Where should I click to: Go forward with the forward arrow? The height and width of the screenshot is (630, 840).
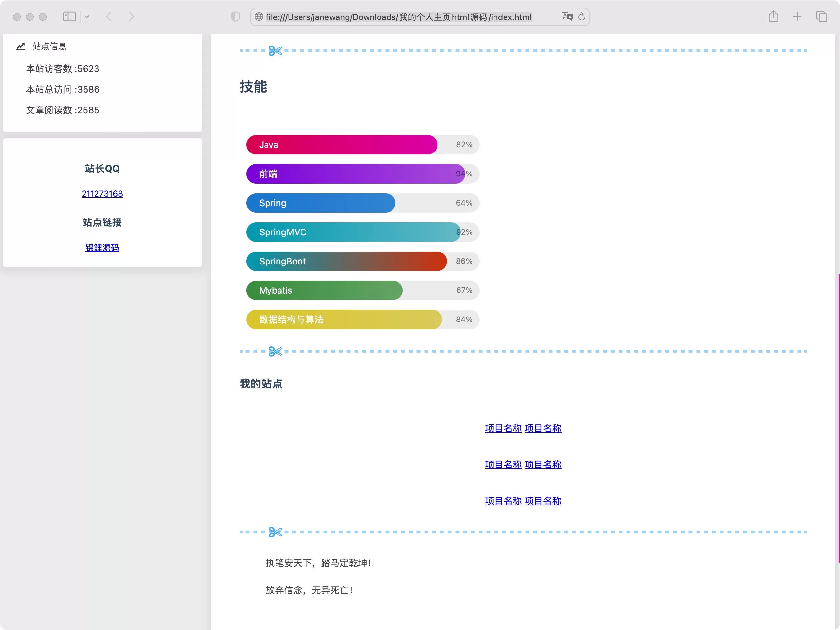click(131, 17)
